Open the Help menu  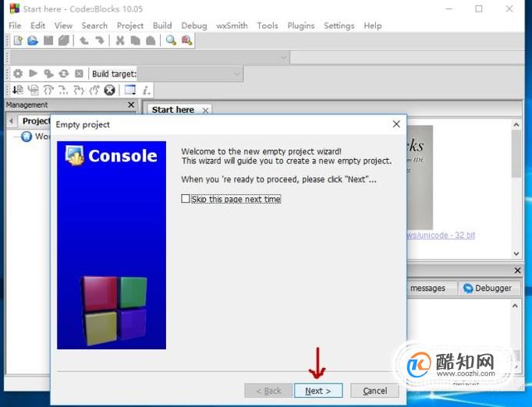373,26
